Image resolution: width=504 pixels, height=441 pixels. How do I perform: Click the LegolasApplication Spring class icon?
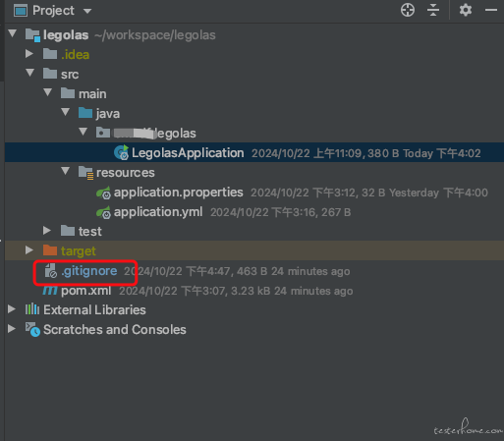click(122, 152)
